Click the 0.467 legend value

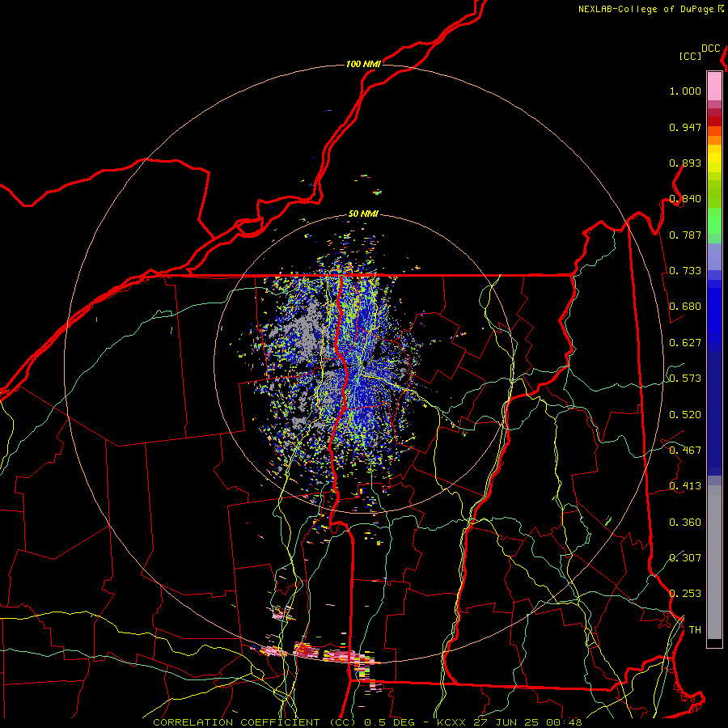(685, 451)
